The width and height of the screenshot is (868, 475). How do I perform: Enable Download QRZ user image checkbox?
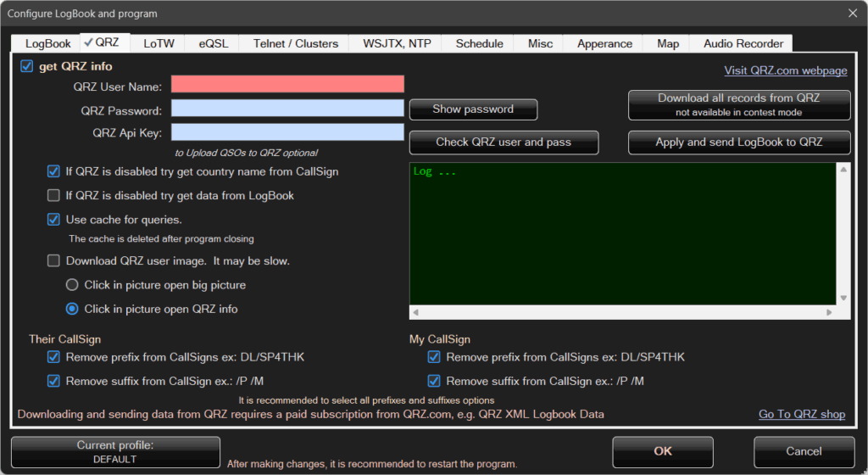pyautogui.click(x=53, y=261)
